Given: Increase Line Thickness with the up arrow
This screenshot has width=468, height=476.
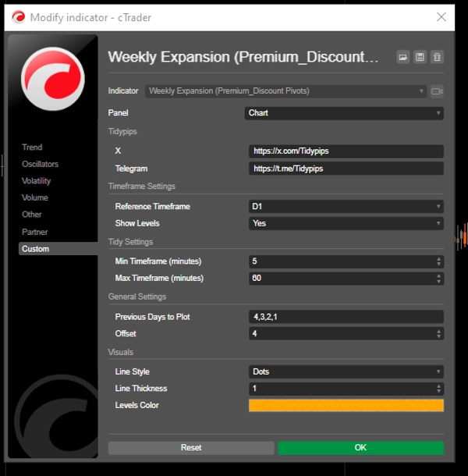Looking at the screenshot, I should [439, 385].
